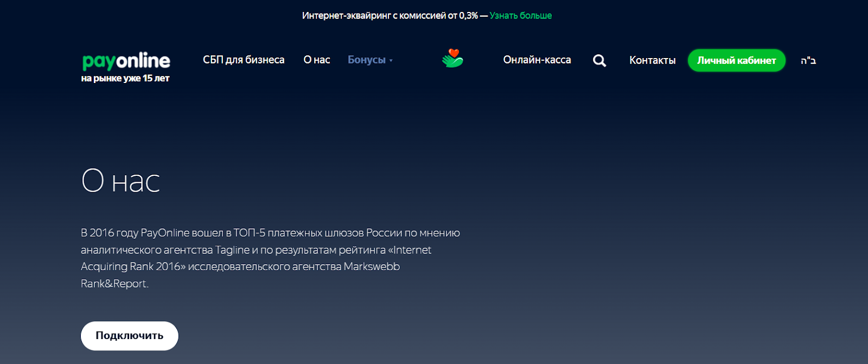Navigate to Контакты
868x364 pixels.
[652, 60]
